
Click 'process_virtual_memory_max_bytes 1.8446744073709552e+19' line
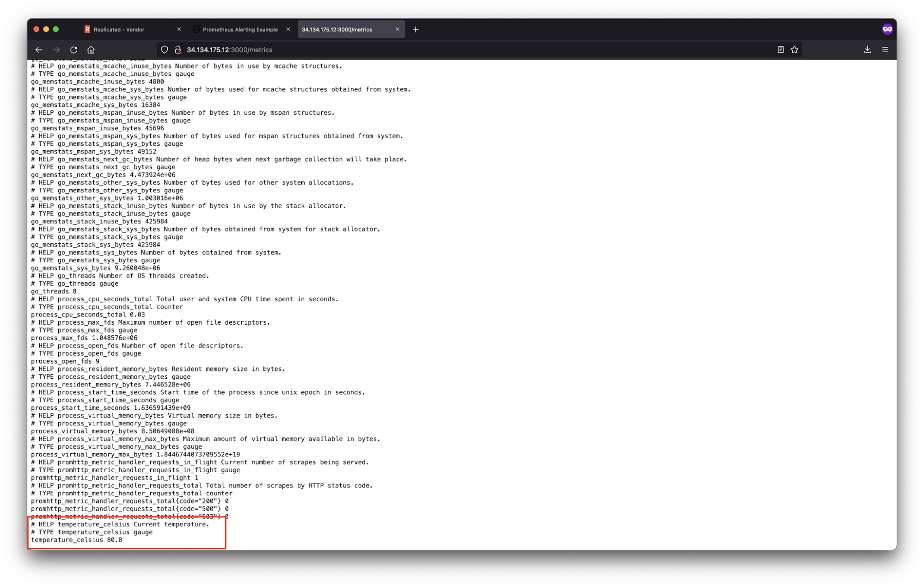pyautogui.click(x=135, y=454)
